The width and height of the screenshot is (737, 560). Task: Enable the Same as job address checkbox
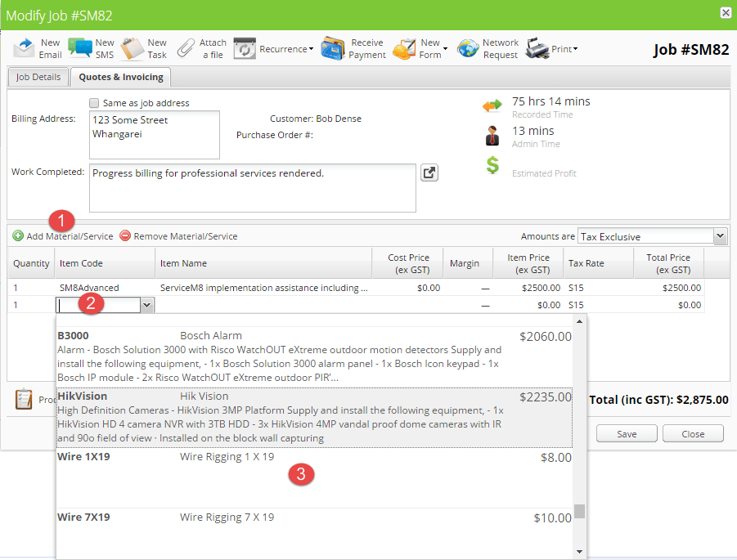(x=95, y=103)
